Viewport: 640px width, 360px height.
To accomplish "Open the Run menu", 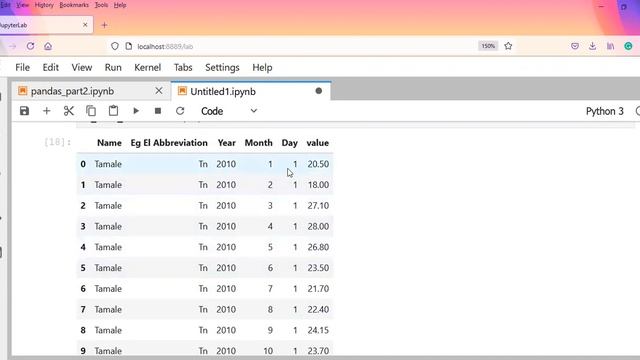I will tap(113, 67).
